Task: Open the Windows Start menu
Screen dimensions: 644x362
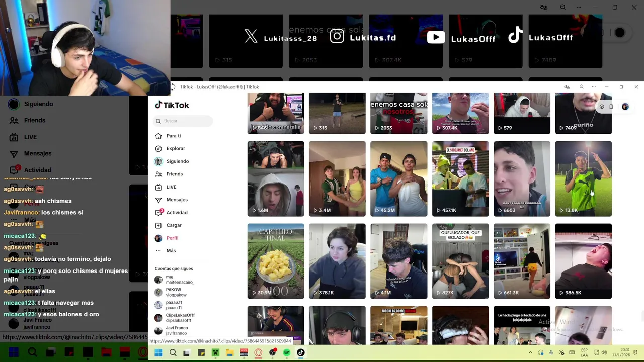Action: [158, 353]
